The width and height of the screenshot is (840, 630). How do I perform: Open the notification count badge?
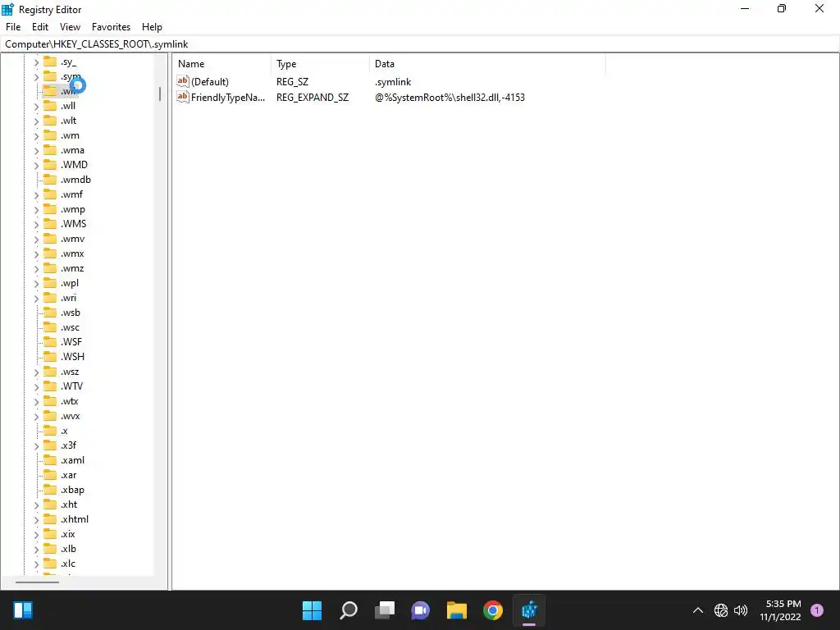(x=817, y=609)
